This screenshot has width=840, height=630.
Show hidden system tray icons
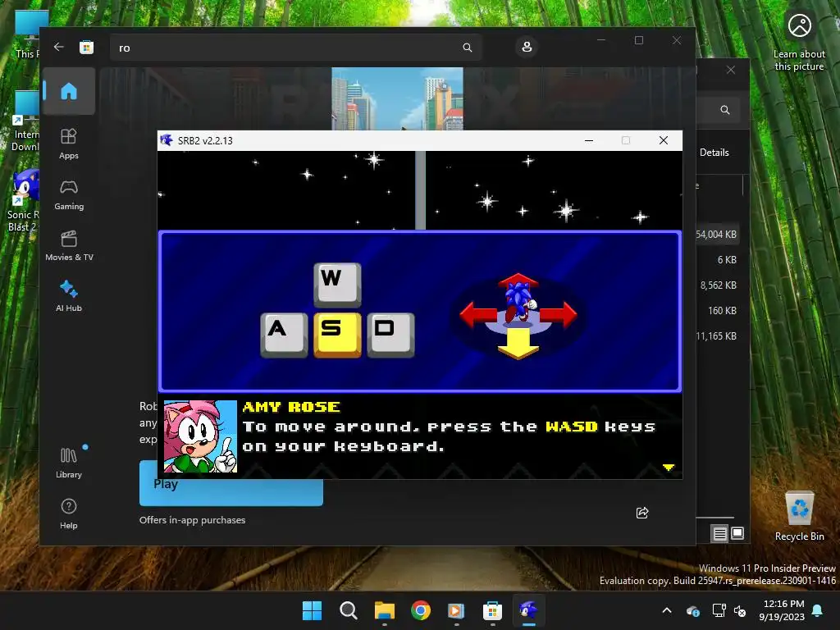pos(667,610)
